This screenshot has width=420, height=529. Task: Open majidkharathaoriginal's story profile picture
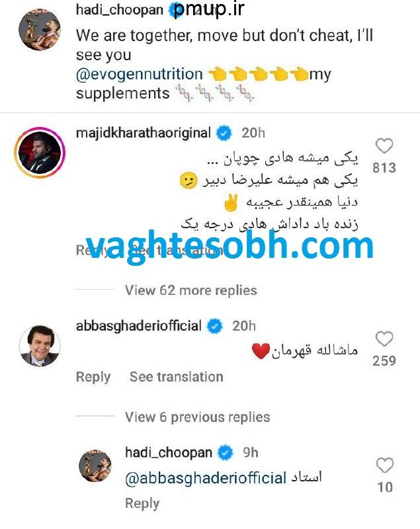coord(40,153)
